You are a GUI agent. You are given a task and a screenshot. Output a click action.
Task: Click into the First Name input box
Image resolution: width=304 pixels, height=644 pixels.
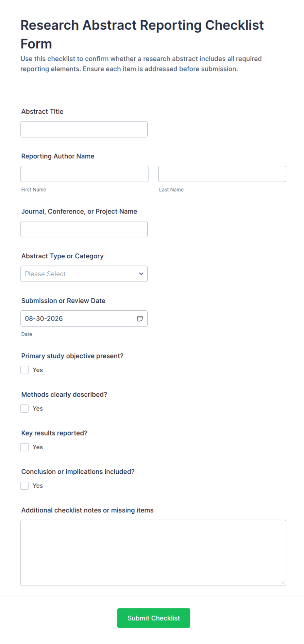tap(84, 174)
